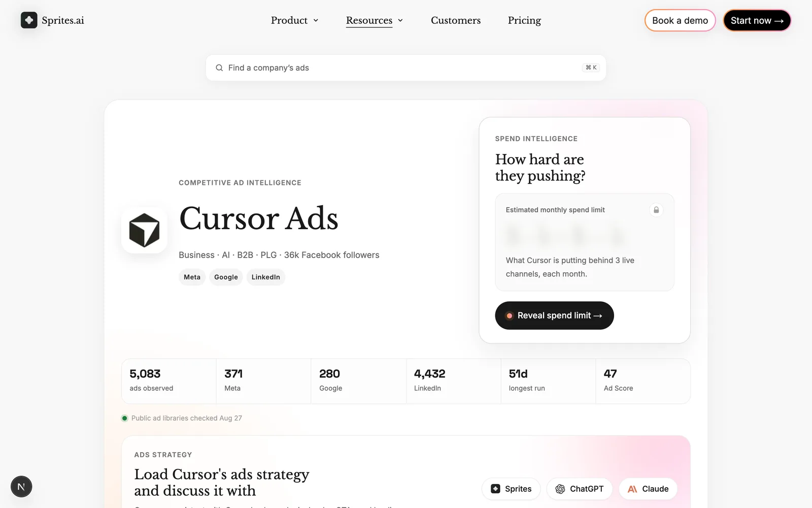Click the 51d longest run stat

(x=548, y=381)
